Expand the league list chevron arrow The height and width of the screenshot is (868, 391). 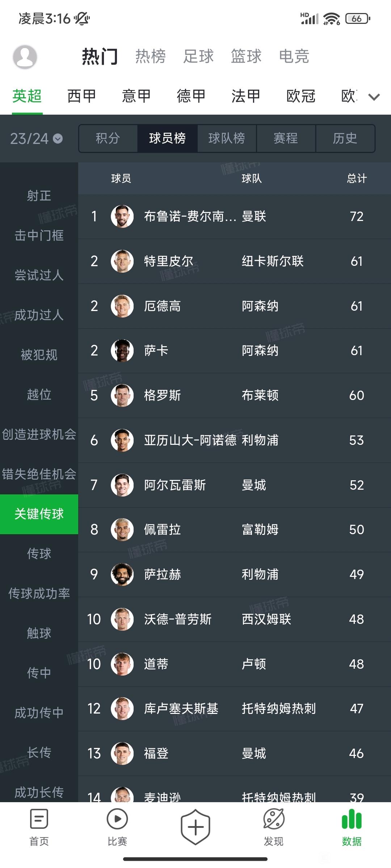pyautogui.click(x=374, y=97)
